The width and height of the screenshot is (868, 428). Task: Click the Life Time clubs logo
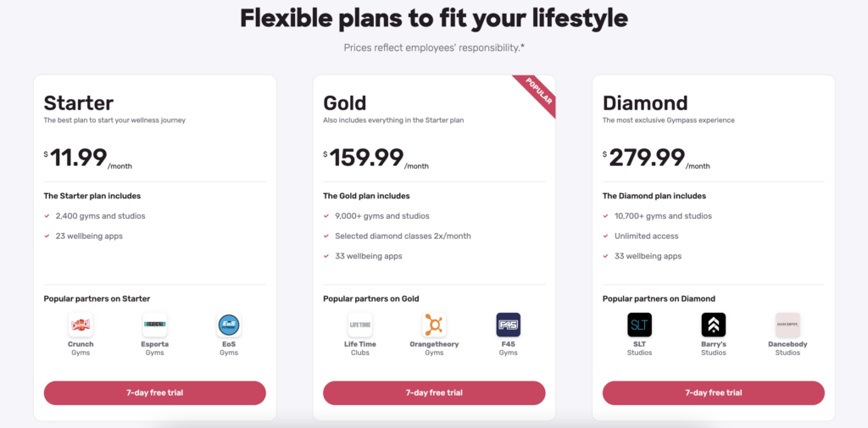[x=360, y=325]
